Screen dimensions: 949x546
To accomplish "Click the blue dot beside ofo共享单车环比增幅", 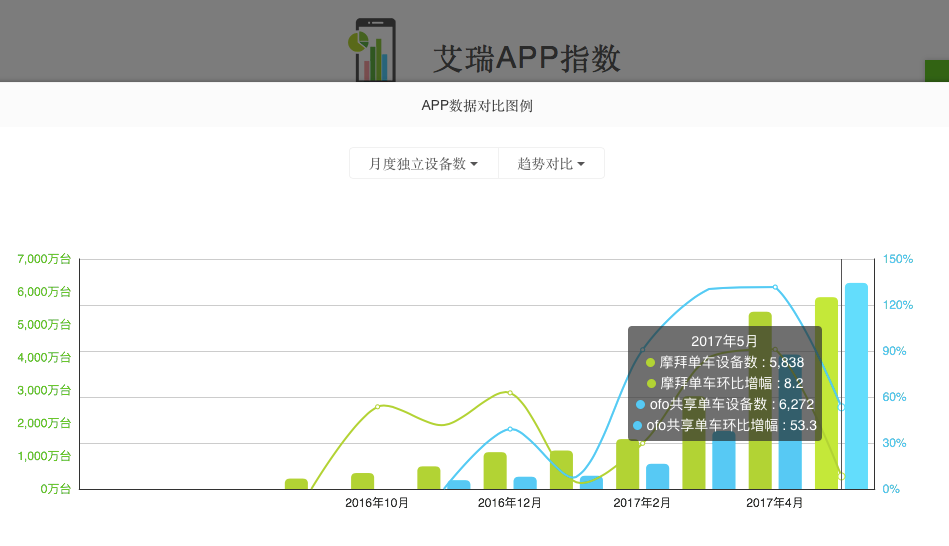I will pyautogui.click(x=640, y=425).
